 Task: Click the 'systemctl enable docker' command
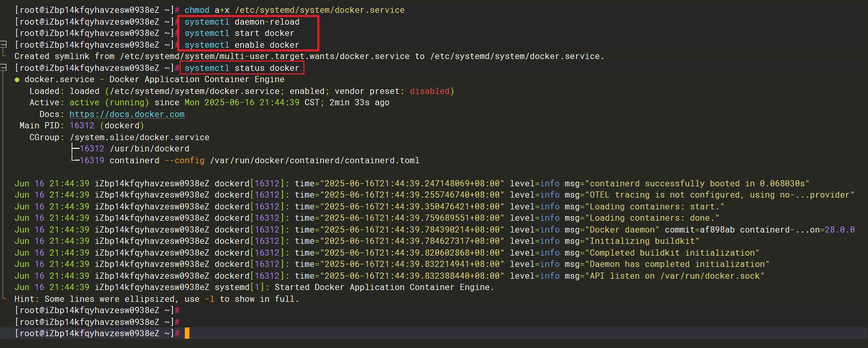pos(242,45)
